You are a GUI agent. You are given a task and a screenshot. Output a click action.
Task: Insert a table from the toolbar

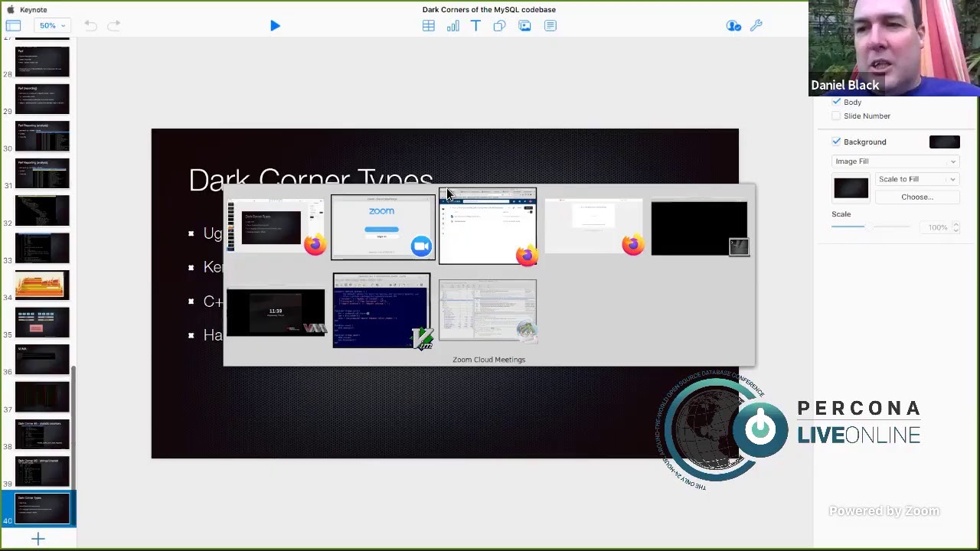[429, 26]
